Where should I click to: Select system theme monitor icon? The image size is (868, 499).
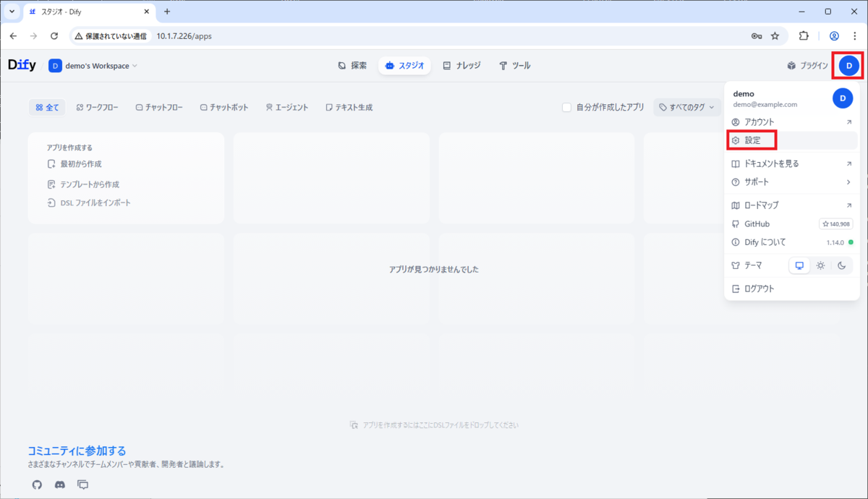pyautogui.click(x=799, y=265)
